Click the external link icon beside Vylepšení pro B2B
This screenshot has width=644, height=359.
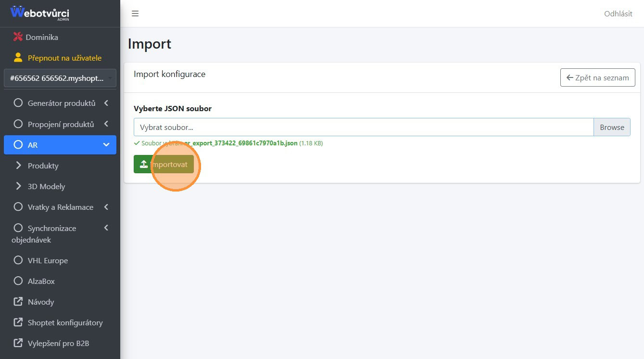(x=18, y=343)
